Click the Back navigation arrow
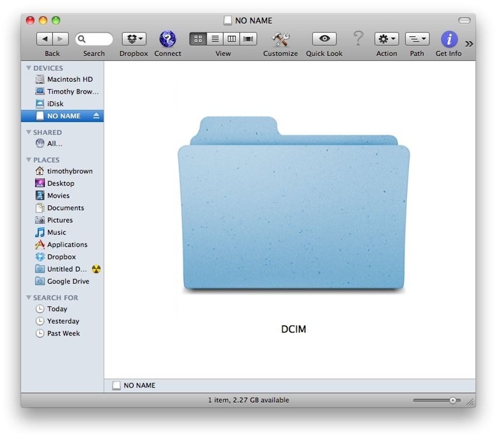This screenshot has height=436, width=504. point(44,38)
